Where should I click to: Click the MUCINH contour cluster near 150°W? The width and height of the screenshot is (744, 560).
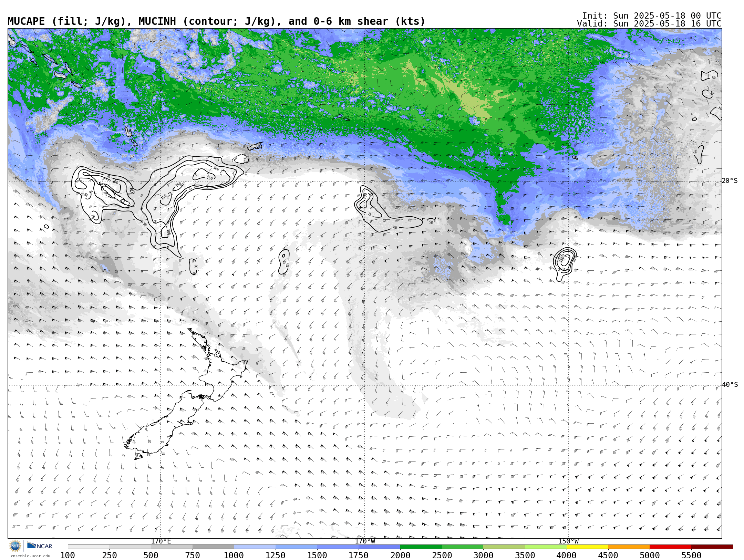[x=565, y=264]
